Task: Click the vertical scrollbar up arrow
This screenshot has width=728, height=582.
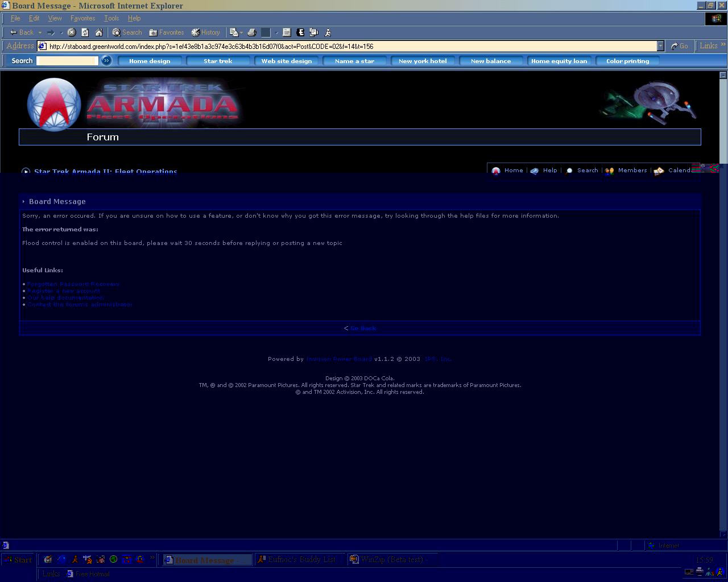Action: [723, 74]
